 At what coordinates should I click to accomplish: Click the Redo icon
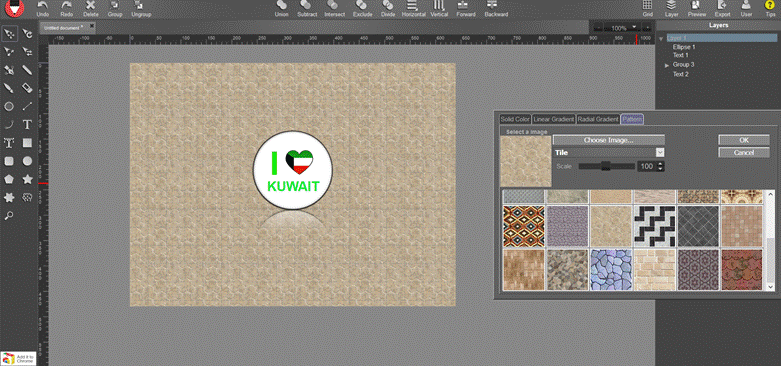coord(67,5)
